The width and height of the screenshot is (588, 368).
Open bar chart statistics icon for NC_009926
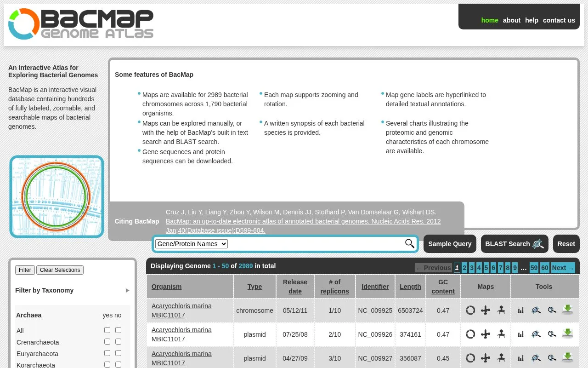(520, 334)
